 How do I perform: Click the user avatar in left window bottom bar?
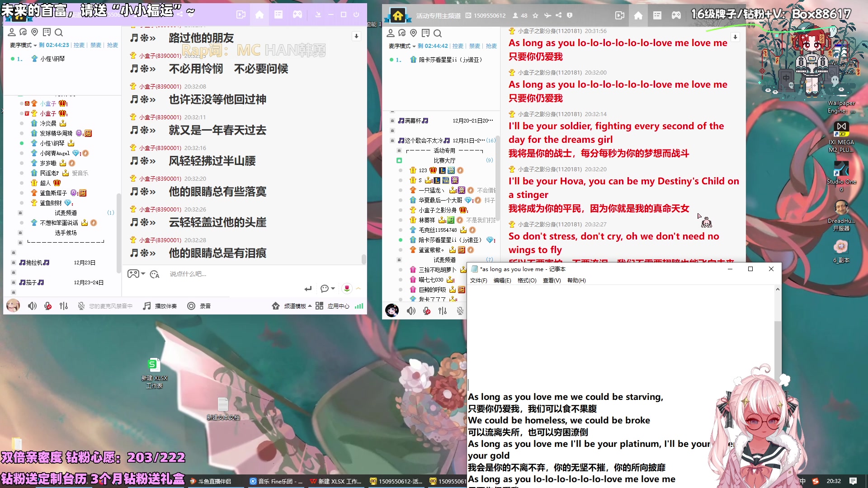click(13, 306)
